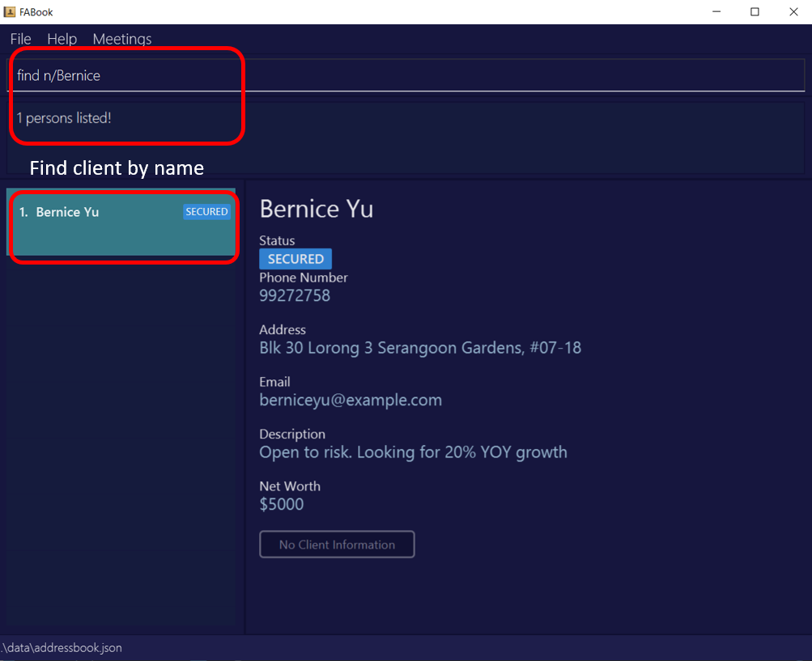Select the Bernice Yu client card

[121, 222]
